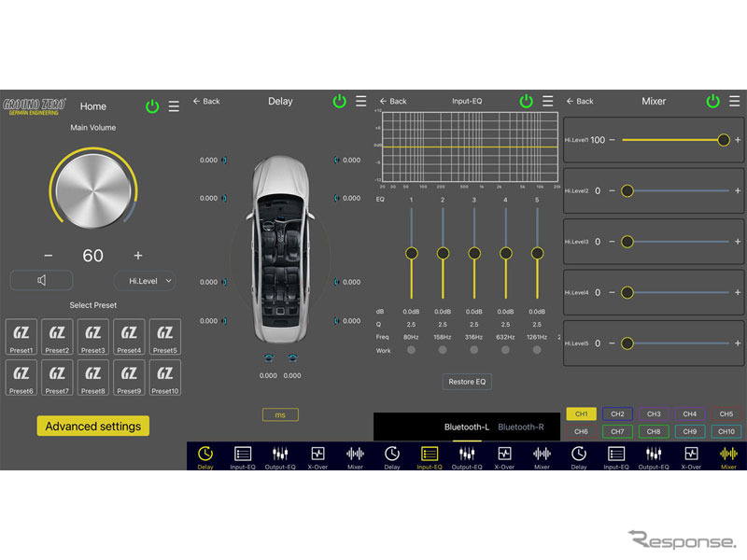The width and height of the screenshot is (747, 560).
Task: Select Delay clock icon in Mixer panel toolbar
Action: [579, 454]
